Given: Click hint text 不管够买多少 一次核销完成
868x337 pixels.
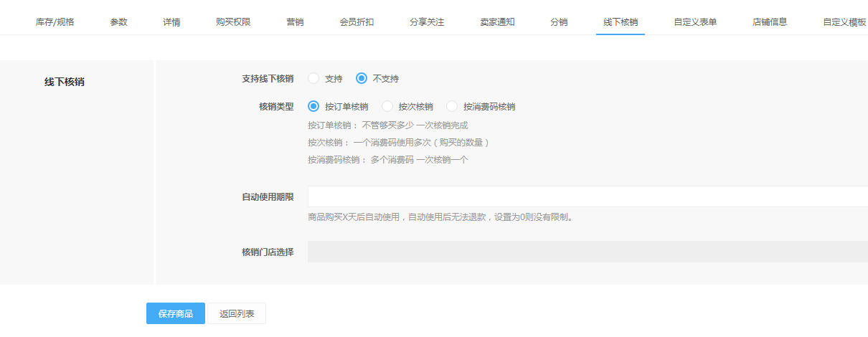Looking at the screenshot, I should [415, 125].
